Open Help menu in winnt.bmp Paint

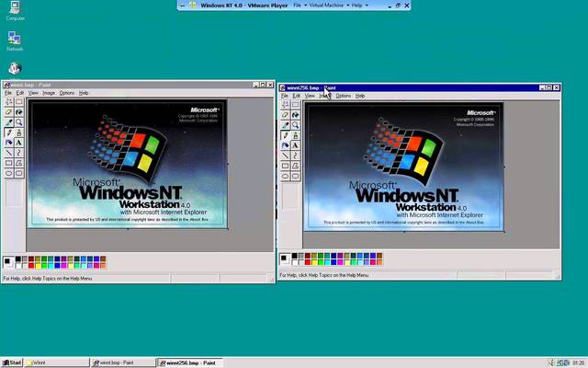pyautogui.click(x=84, y=93)
